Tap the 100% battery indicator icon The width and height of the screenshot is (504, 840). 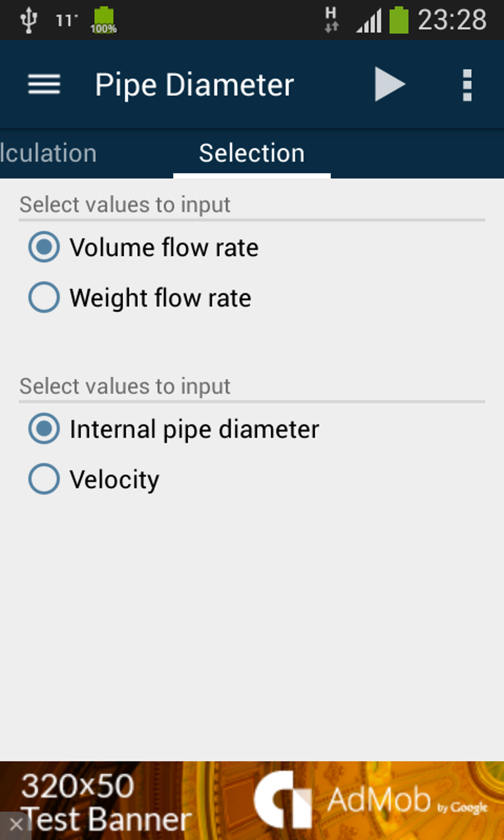(x=103, y=21)
